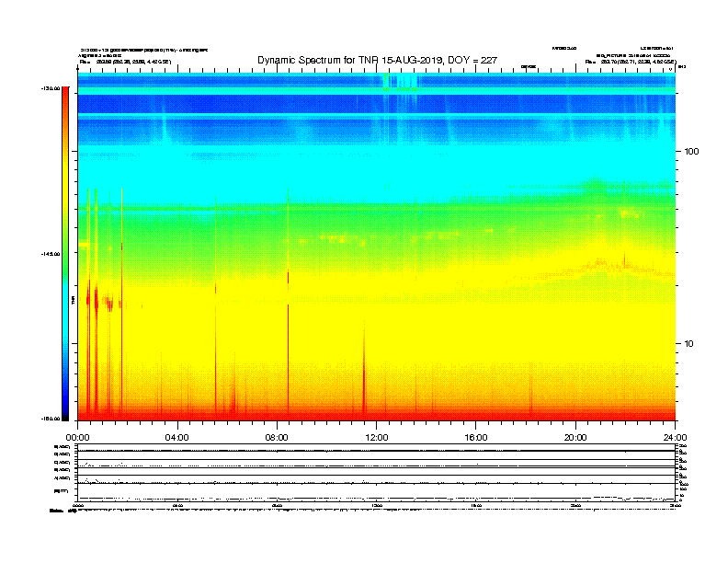Click the 10 frequency axis label

click(x=689, y=344)
